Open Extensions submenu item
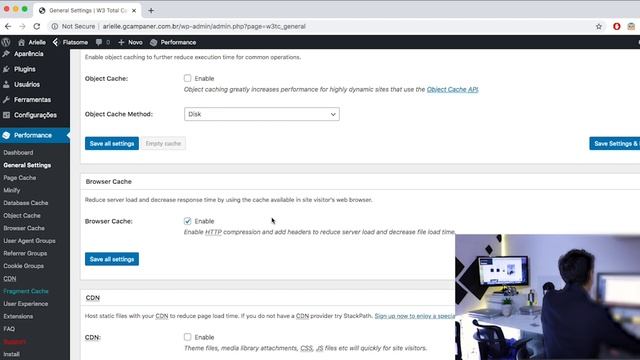 pyautogui.click(x=18, y=316)
